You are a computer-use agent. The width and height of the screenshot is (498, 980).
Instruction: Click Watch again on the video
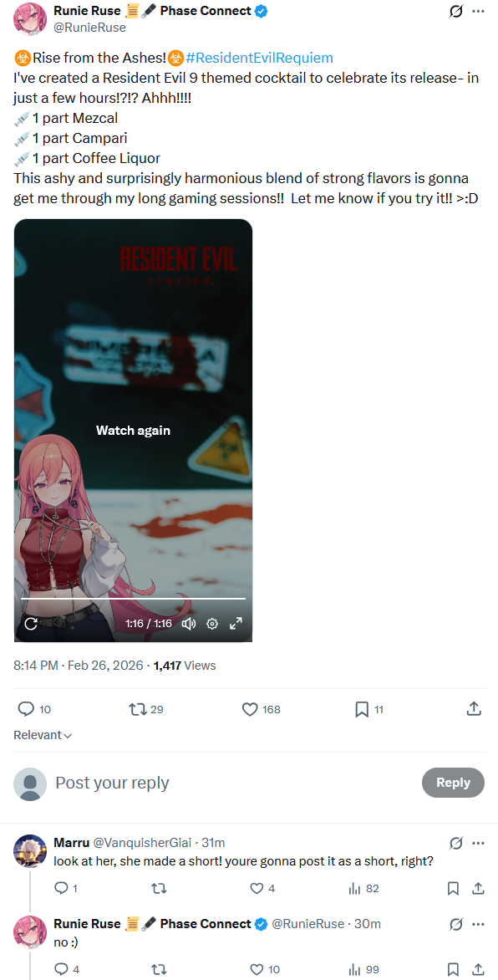[x=133, y=430]
